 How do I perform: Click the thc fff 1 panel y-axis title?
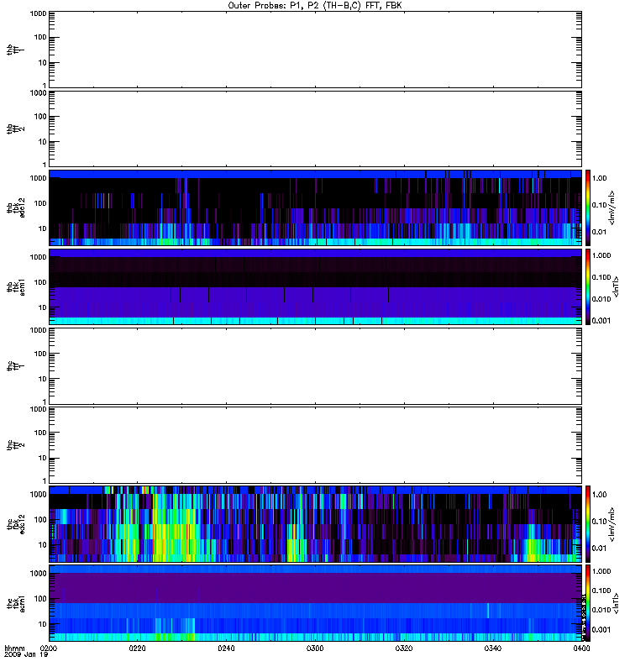pos(15,366)
